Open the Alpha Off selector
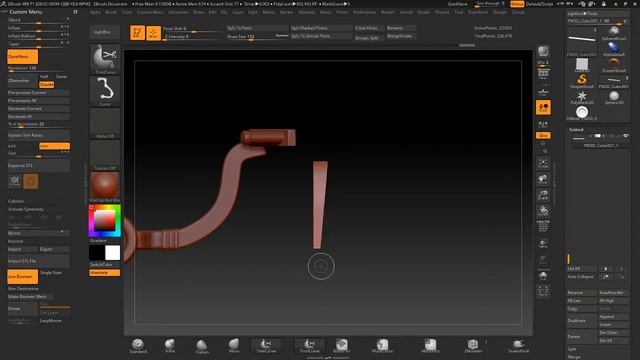The image size is (640, 360). 105,123
